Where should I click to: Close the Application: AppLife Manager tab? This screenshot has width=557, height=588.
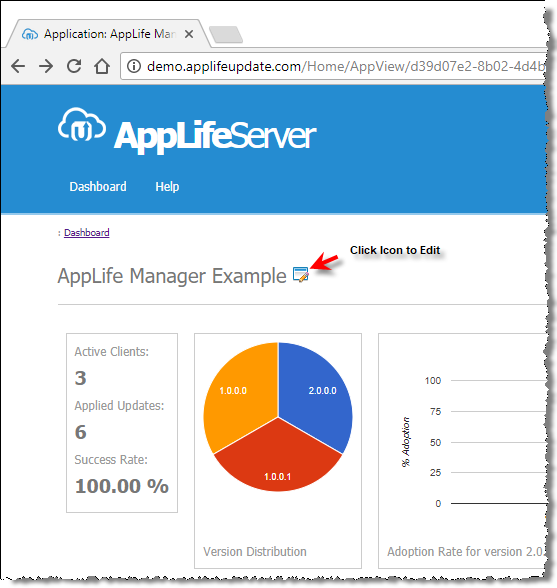point(189,34)
